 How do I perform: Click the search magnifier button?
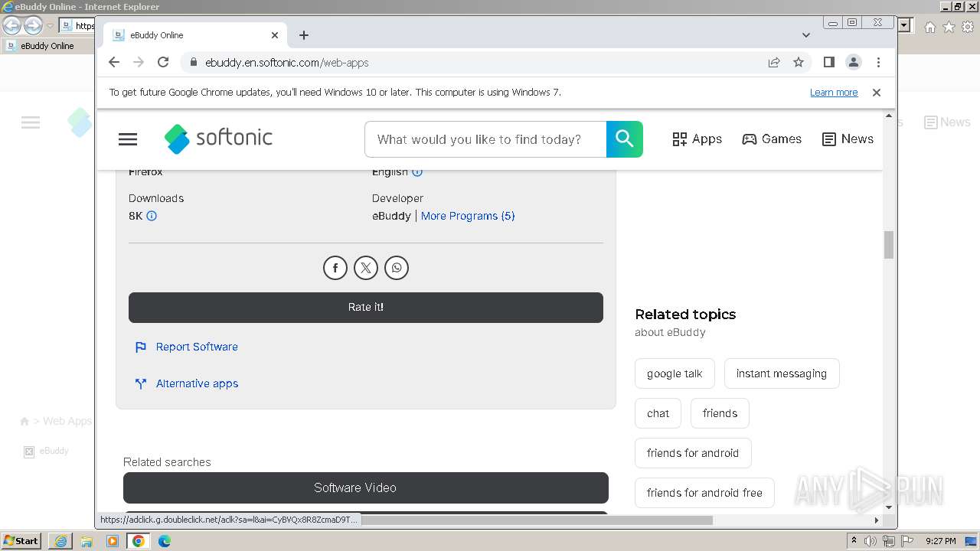(625, 139)
